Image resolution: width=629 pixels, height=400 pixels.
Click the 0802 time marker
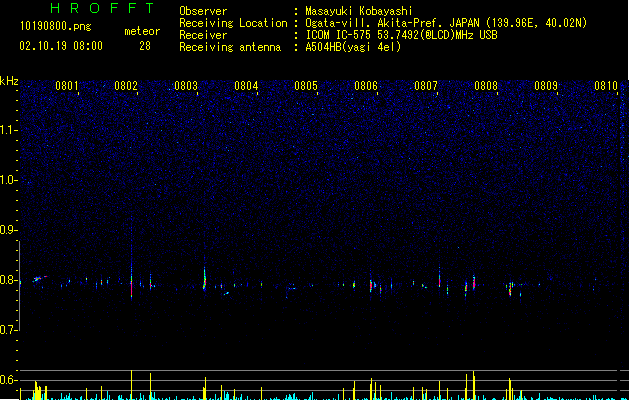(126, 86)
